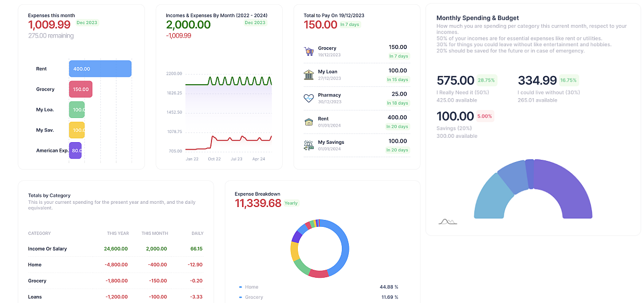This screenshot has height=303, width=644.
Task: Select the Grocery category row label in table
Action: pos(37,281)
